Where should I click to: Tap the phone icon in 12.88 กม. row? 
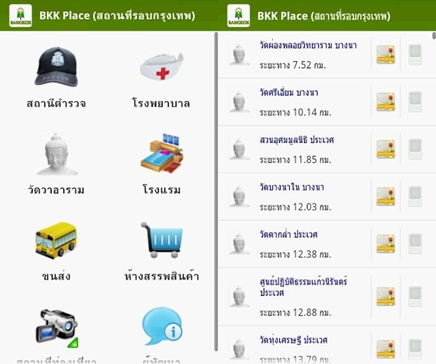pyautogui.click(x=415, y=297)
